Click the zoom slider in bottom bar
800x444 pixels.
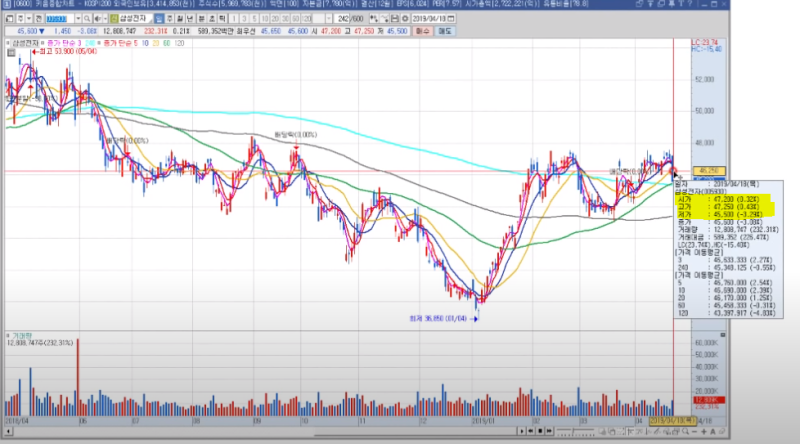(576, 432)
